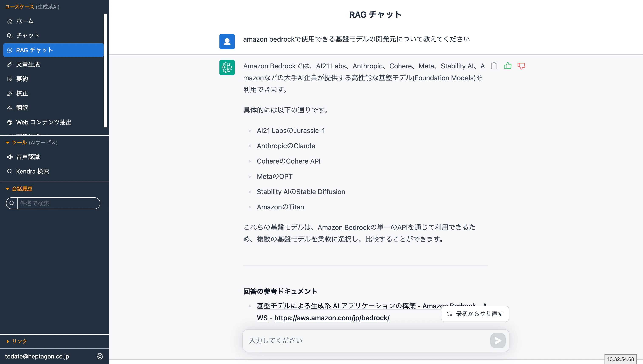
Task: Click the AmazonのTitan list item
Action: [x=280, y=207]
